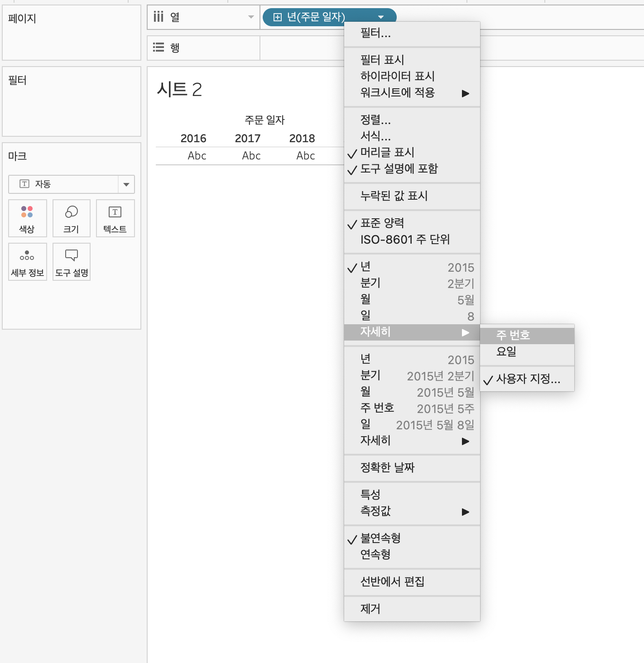The image size is (644, 663).
Task: Open 정렬... menu entry
Action: (x=412, y=120)
